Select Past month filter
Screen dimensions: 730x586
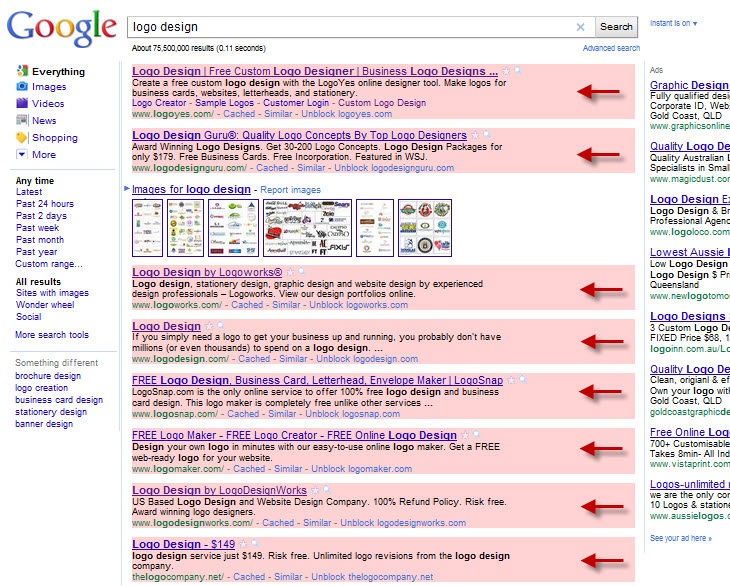point(40,240)
